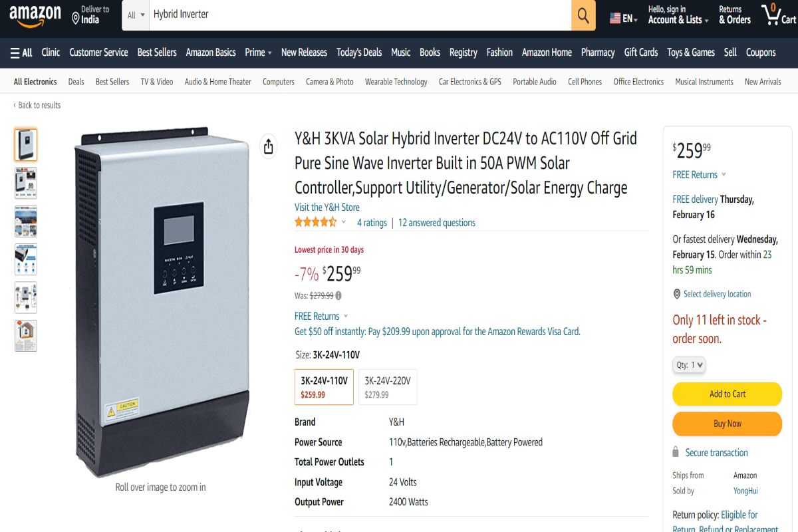Click the share icon on the product image
The image size is (798, 532).
pos(268,146)
